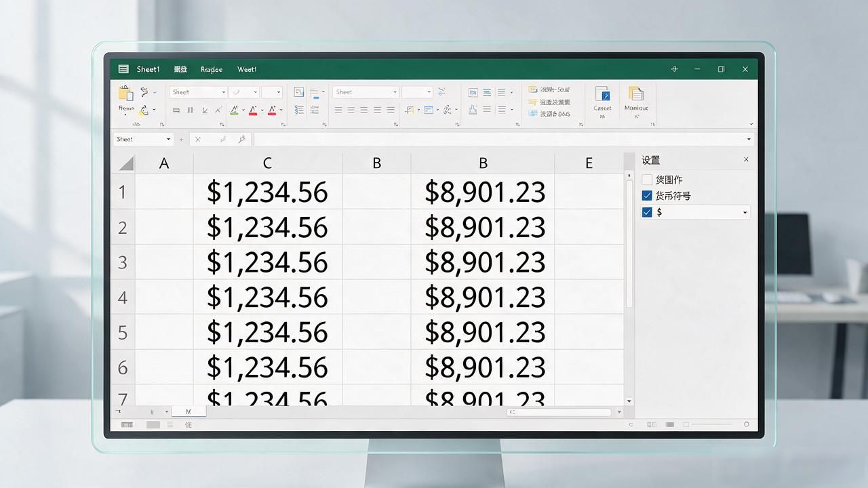Click the Paste clipboard icon in ribbon
The width and height of the screenshot is (868, 488).
click(125, 93)
